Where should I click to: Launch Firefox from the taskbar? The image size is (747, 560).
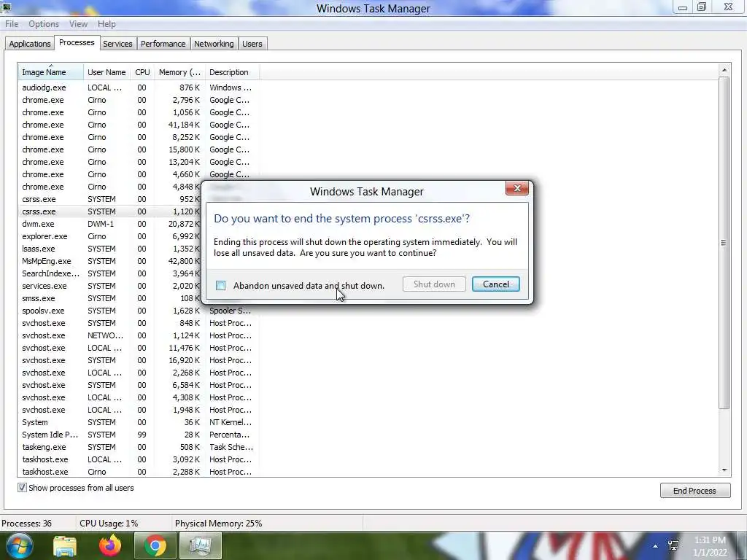coord(110,545)
